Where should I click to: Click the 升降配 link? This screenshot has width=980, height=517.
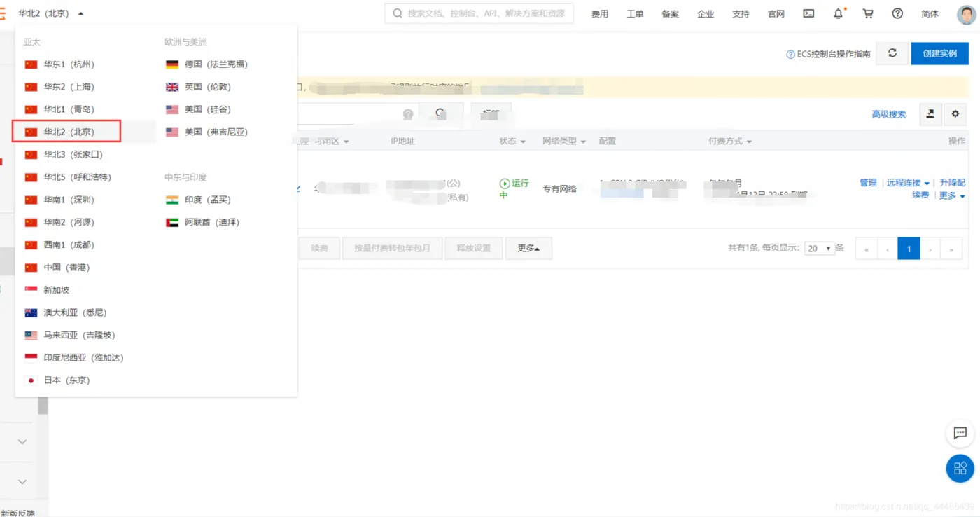point(952,183)
